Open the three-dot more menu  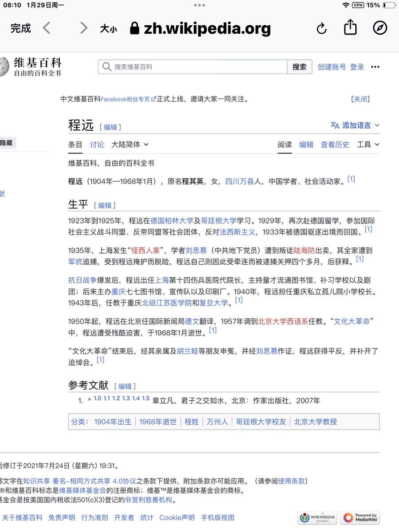click(x=375, y=67)
